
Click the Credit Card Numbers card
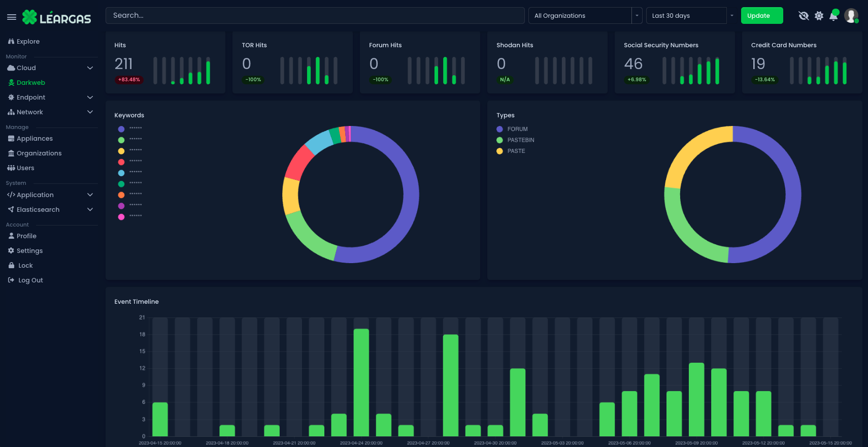[802, 62]
